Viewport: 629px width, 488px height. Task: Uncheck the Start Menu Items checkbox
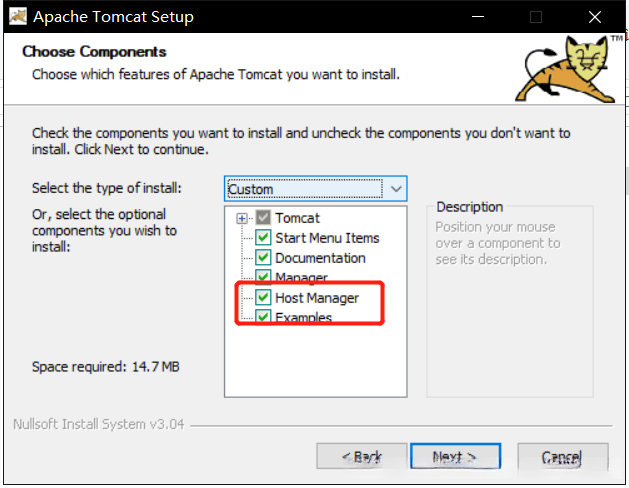point(263,238)
